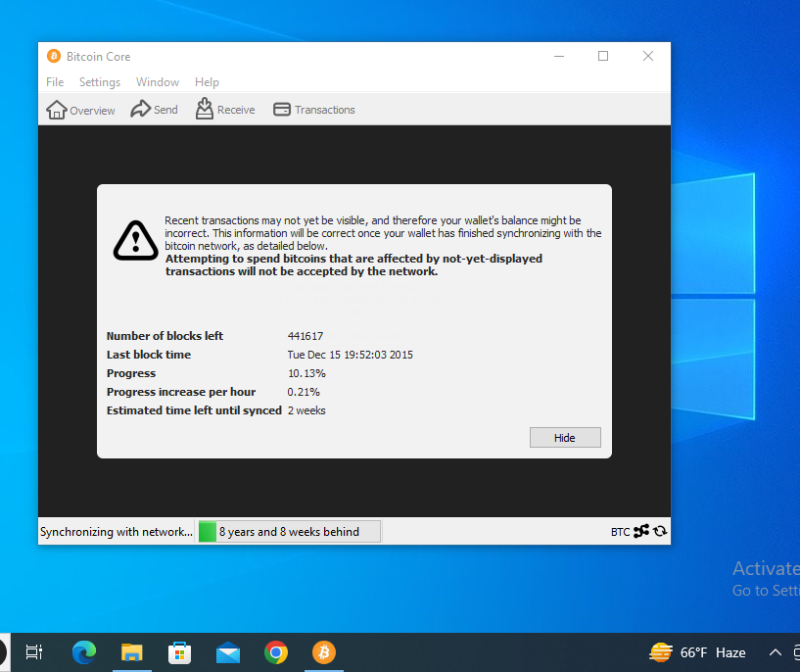Click the sync spinner icon in status bar
This screenshot has height=672, width=800.
660,531
